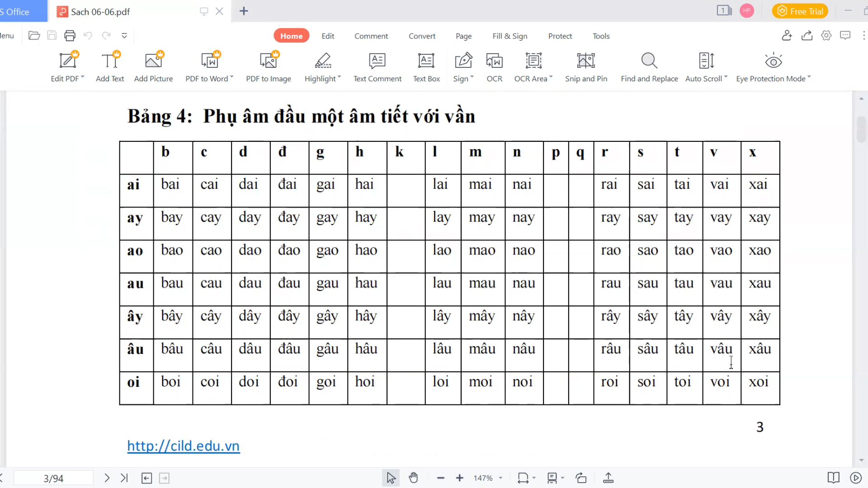
Task: Click the http://cild.edu.vn link
Action: click(184, 446)
